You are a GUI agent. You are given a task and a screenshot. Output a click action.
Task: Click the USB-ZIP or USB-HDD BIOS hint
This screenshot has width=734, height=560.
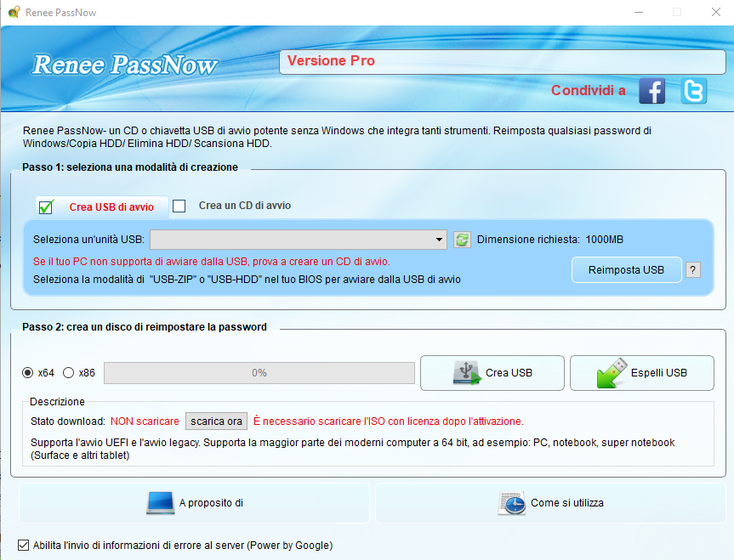248,280
